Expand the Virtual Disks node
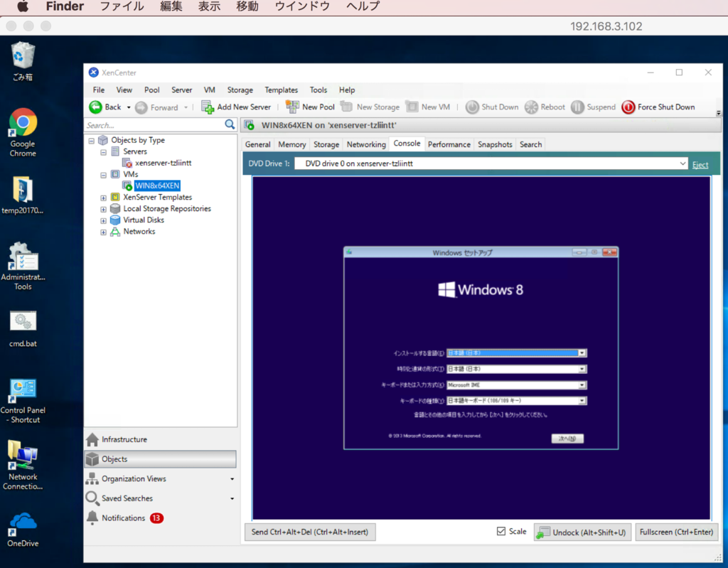 (x=103, y=220)
